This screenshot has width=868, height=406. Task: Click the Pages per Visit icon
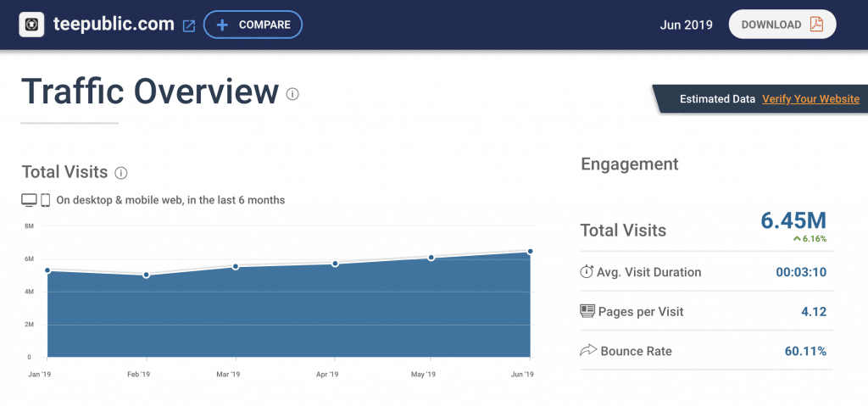tap(587, 311)
